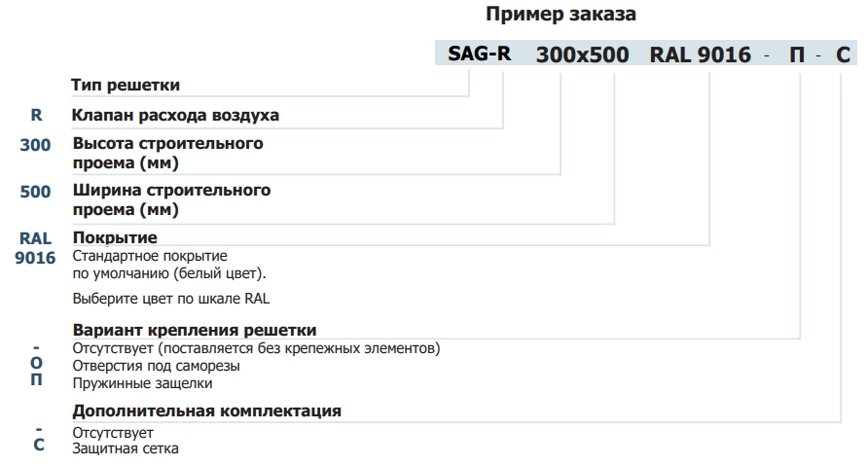
Task: Click 'Ширина строительного проема (мм)' label
Action: [171, 199]
